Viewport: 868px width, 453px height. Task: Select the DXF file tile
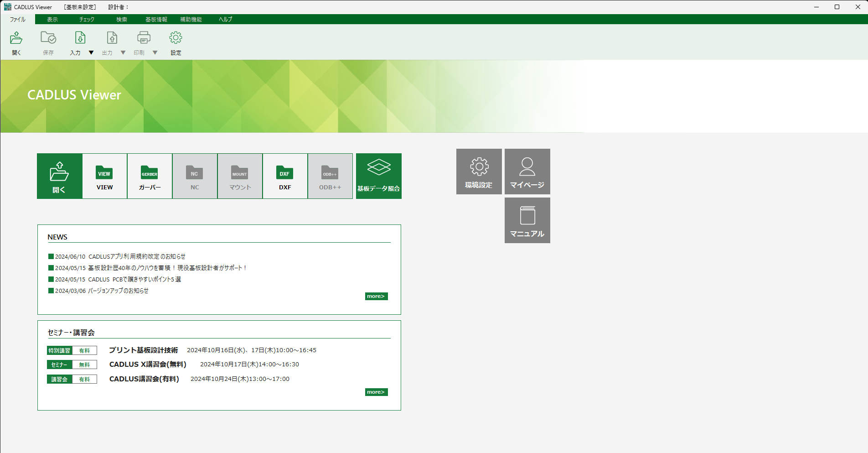click(x=285, y=176)
